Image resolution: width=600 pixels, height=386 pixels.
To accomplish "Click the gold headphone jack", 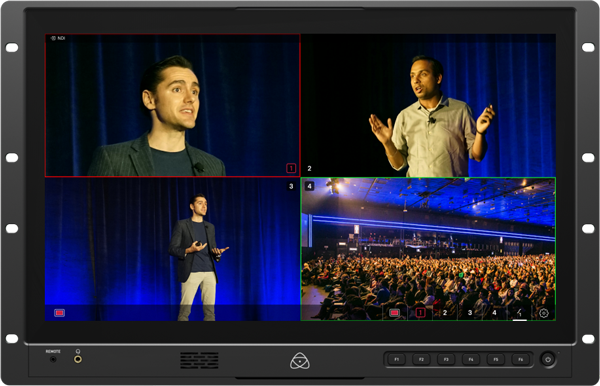I will [x=78, y=359].
